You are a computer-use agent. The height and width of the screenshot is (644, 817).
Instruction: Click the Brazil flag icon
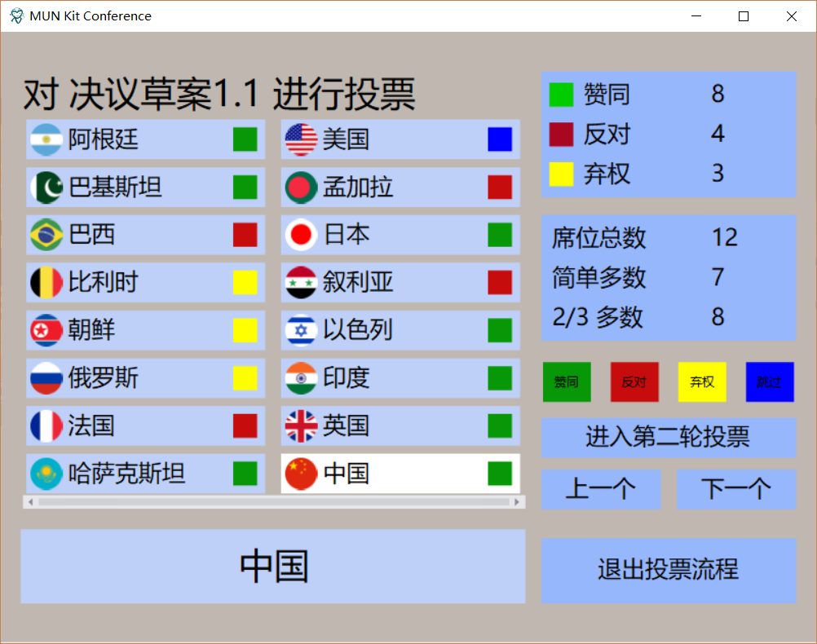tap(46, 235)
